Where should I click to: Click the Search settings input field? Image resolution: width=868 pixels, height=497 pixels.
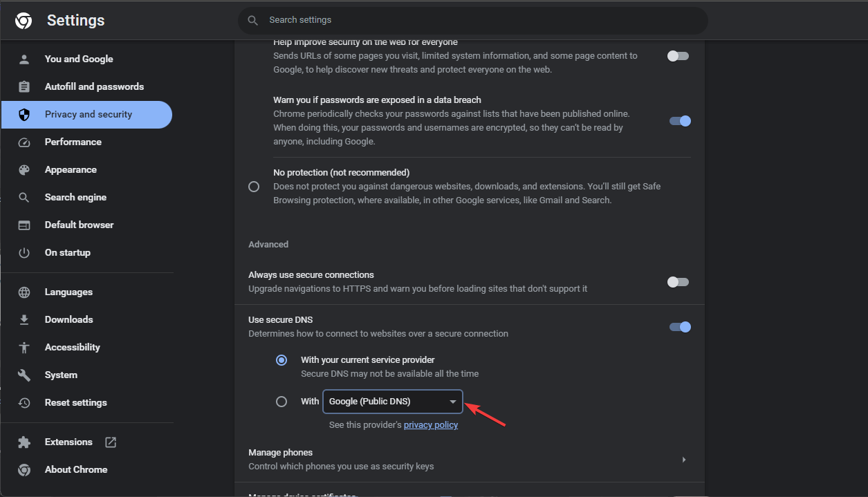pos(473,21)
